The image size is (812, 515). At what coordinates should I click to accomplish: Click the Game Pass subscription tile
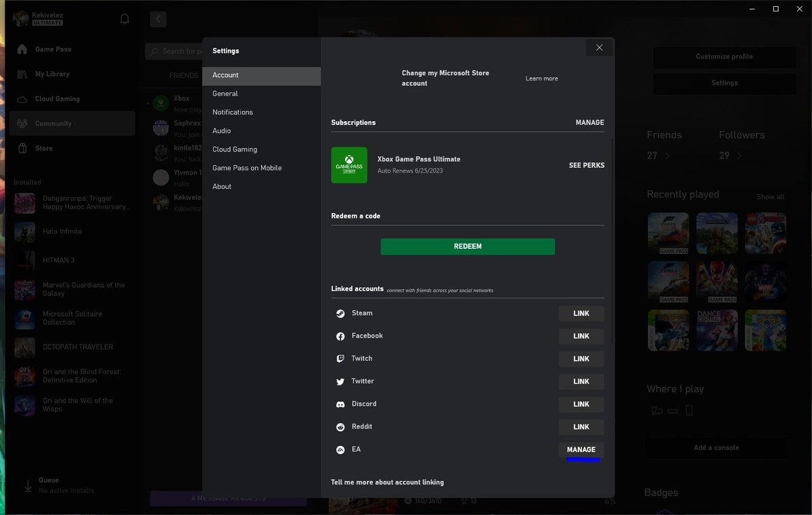pyautogui.click(x=349, y=165)
